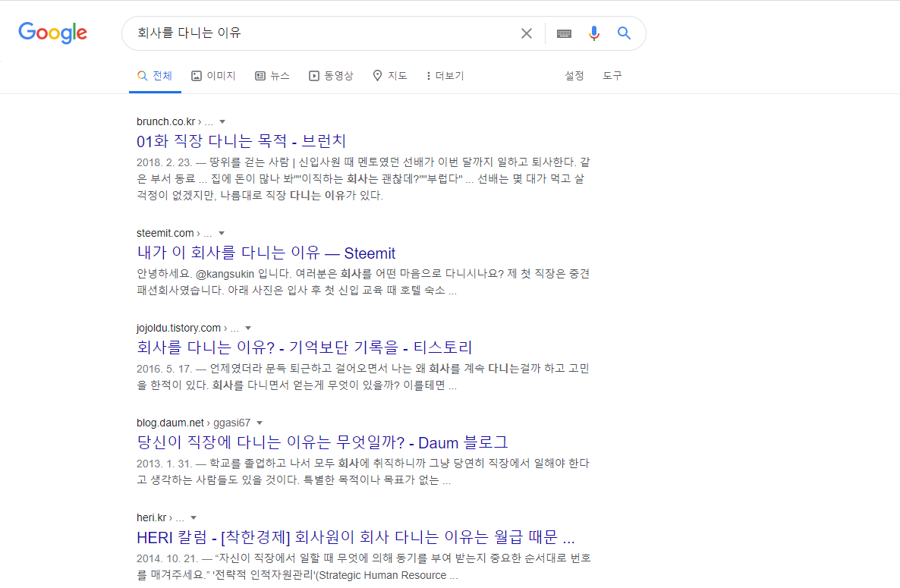
Task: Open result 당신이 직장에 다니는 이유는 무엇일까?
Action: click(x=322, y=442)
